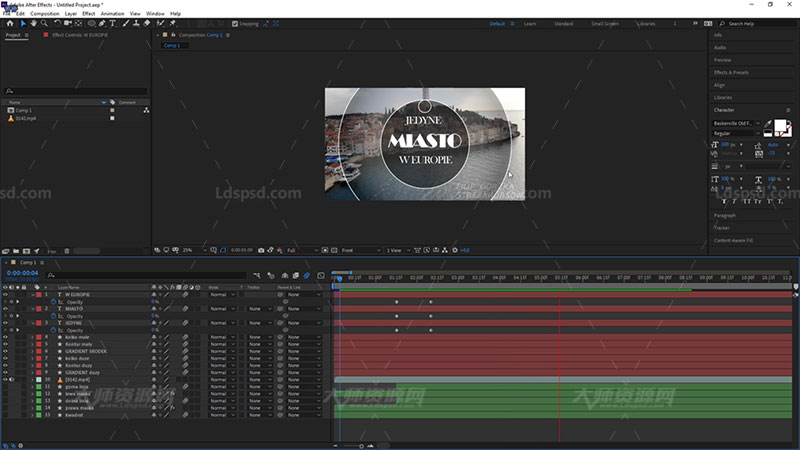Collapse the MIASTO layer properties
This screenshot has width=800, height=450.
pyautogui.click(x=33, y=309)
